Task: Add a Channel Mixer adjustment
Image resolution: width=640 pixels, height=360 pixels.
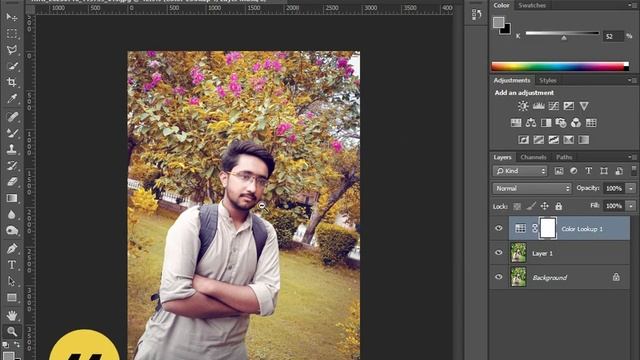Action: pos(576,122)
